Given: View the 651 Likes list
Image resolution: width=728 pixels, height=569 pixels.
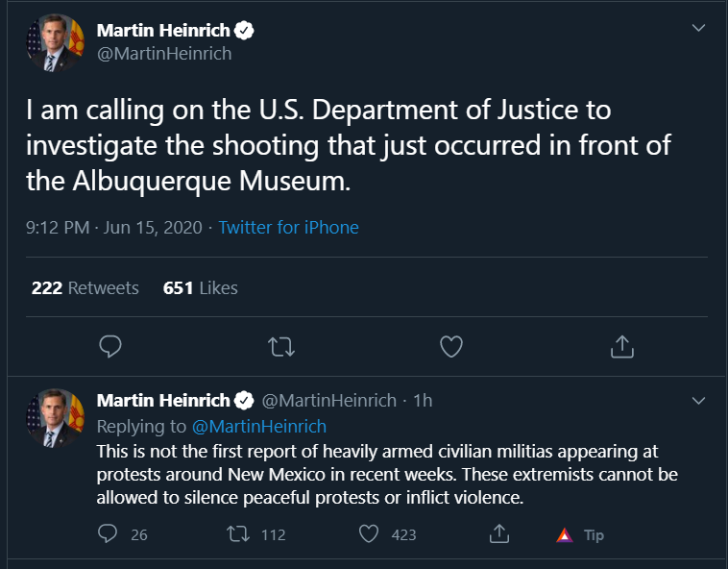Looking at the screenshot, I should (x=200, y=288).
